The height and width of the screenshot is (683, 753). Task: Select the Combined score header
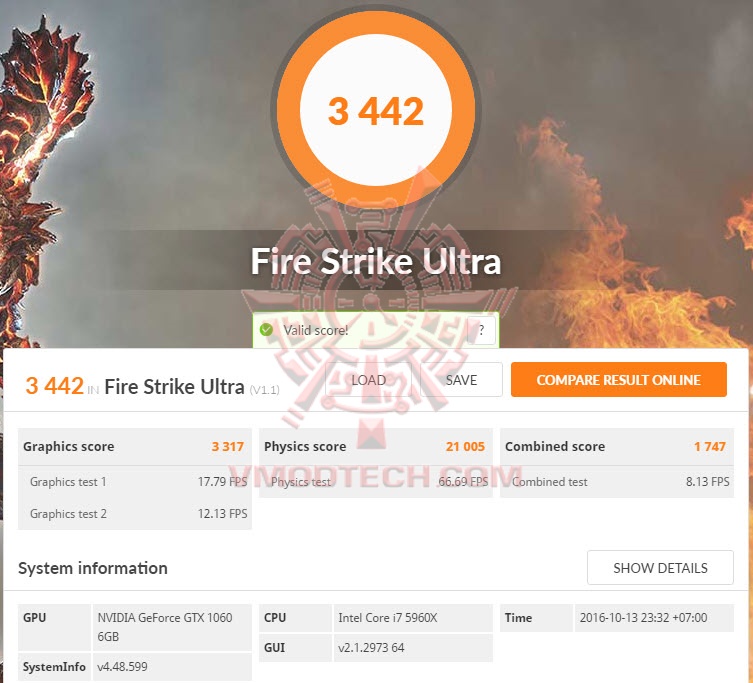(x=617, y=447)
